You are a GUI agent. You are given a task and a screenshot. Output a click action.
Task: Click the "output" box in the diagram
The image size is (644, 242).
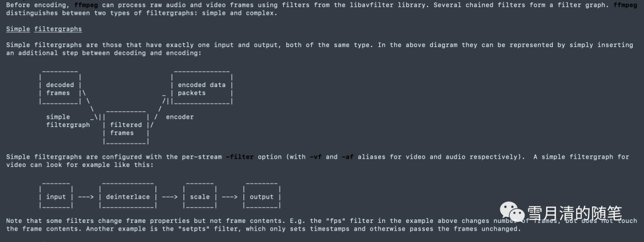261,197
